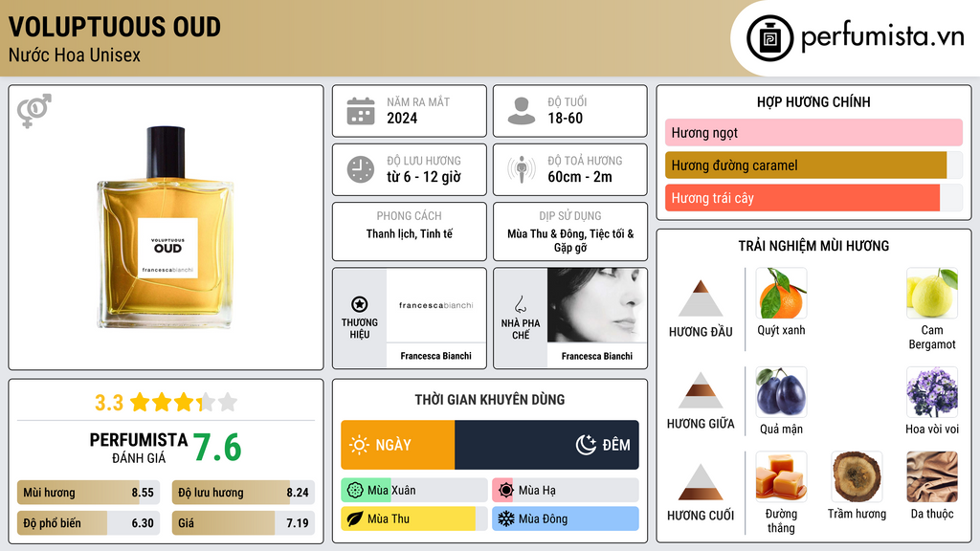Click the Nước Hoa Unisex subtitle
The image size is (980, 551).
pyautogui.click(x=75, y=55)
